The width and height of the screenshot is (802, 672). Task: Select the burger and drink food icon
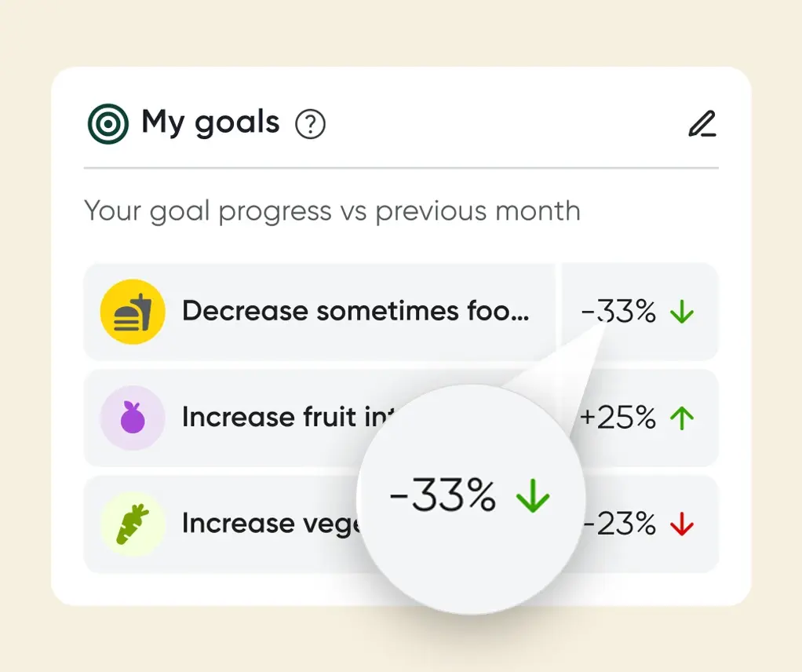133,312
